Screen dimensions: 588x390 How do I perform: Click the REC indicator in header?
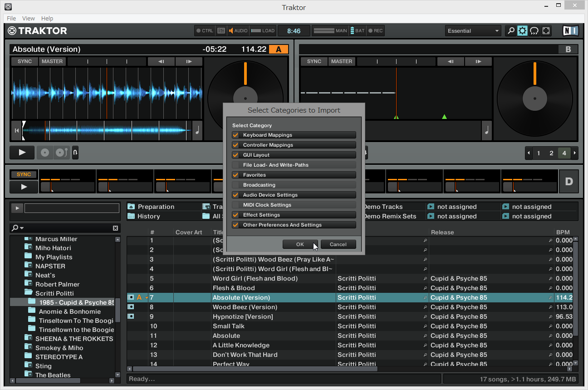click(376, 31)
